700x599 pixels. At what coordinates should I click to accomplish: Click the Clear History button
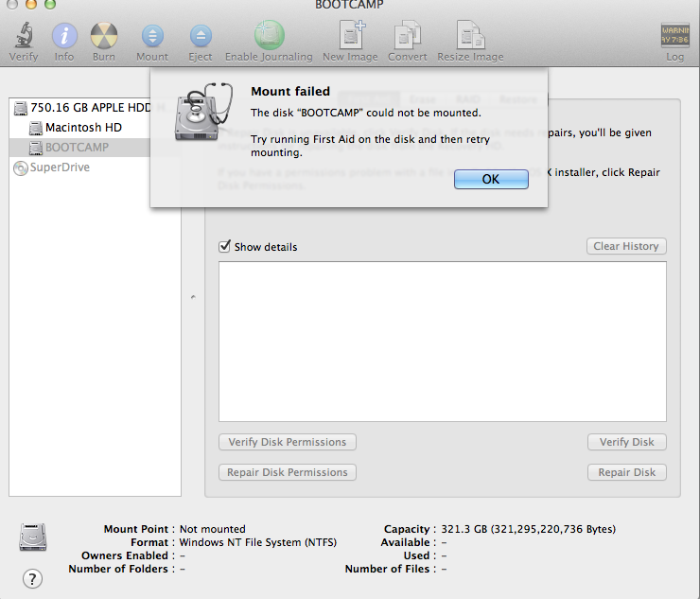coord(626,246)
